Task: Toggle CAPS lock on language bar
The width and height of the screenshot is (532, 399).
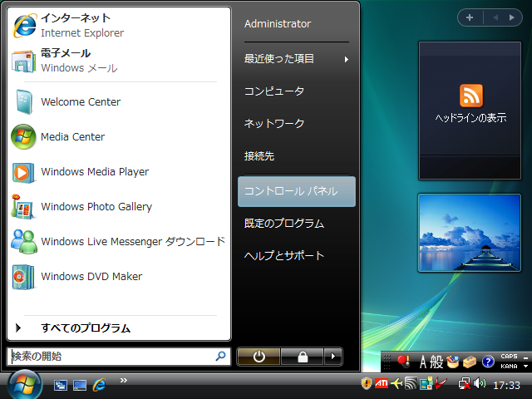Action: click(x=509, y=357)
